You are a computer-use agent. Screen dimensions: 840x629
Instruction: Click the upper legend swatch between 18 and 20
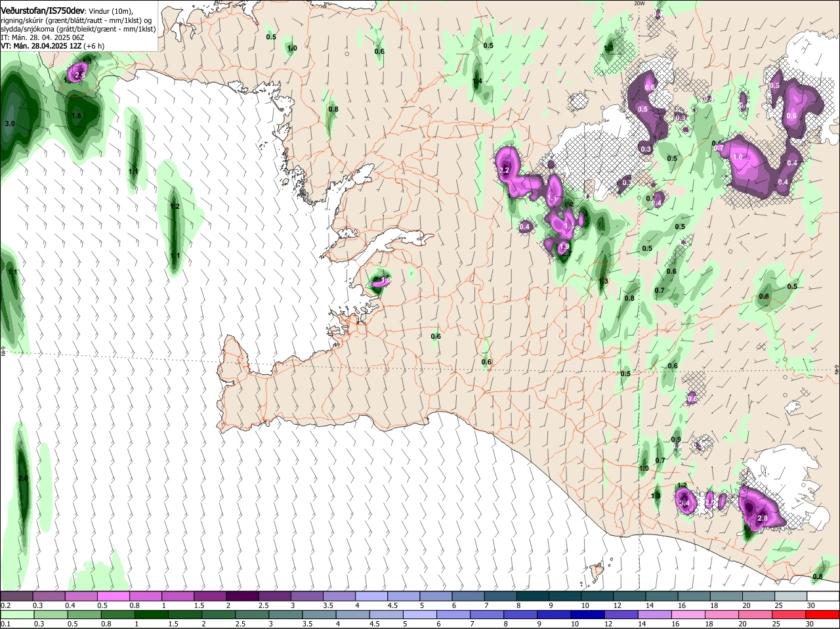click(x=727, y=596)
